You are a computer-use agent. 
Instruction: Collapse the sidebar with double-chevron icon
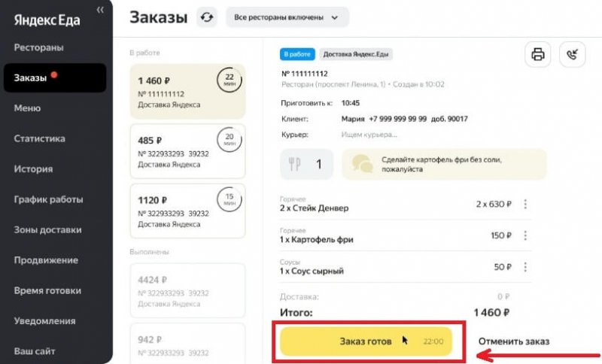click(x=100, y=9)
